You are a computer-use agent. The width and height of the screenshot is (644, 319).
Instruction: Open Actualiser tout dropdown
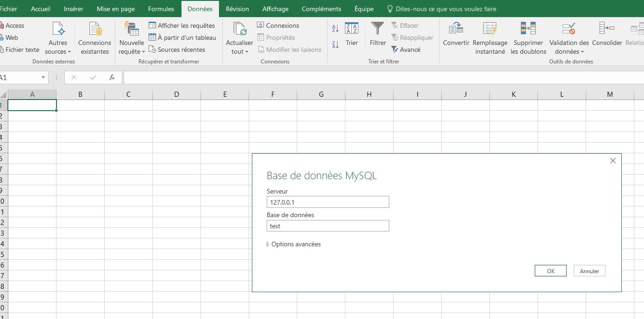point(240,38)
